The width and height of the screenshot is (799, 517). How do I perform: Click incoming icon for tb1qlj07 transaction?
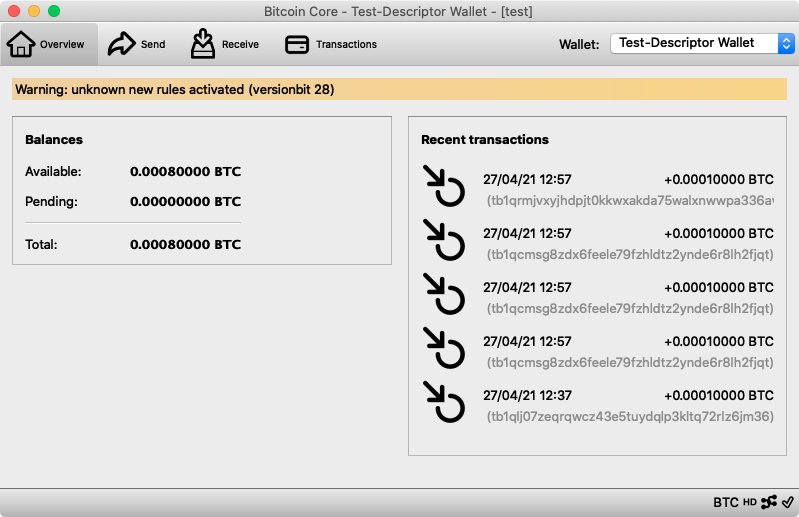point(444,402)
